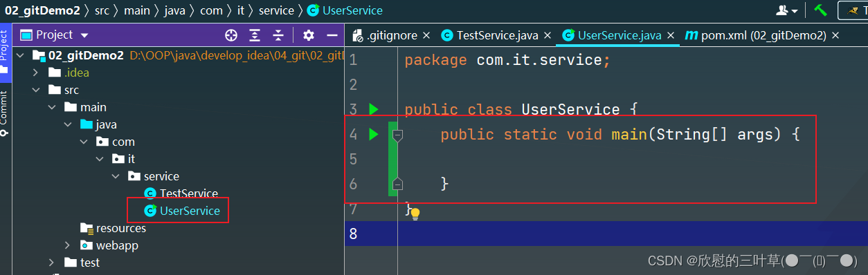Screen dimensions: 868x275
Task: Click the locate-file target icon in Project panel
Action: (231, 35)
